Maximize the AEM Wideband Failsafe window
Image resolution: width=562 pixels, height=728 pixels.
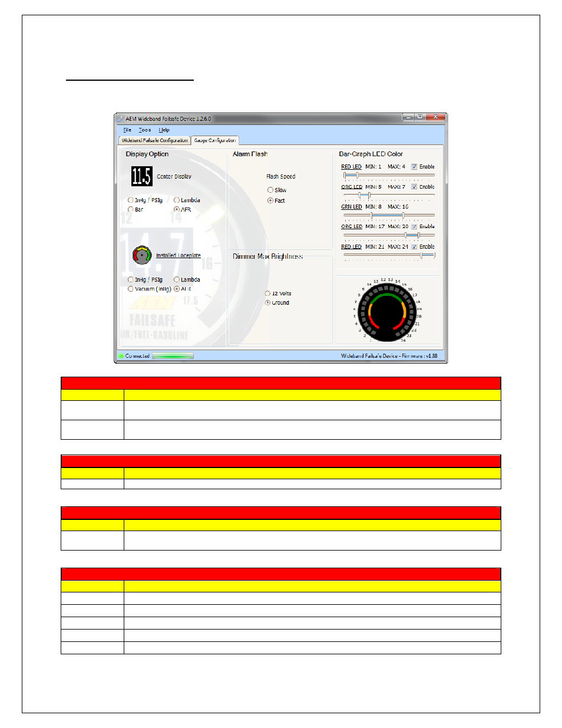(419, 117)
